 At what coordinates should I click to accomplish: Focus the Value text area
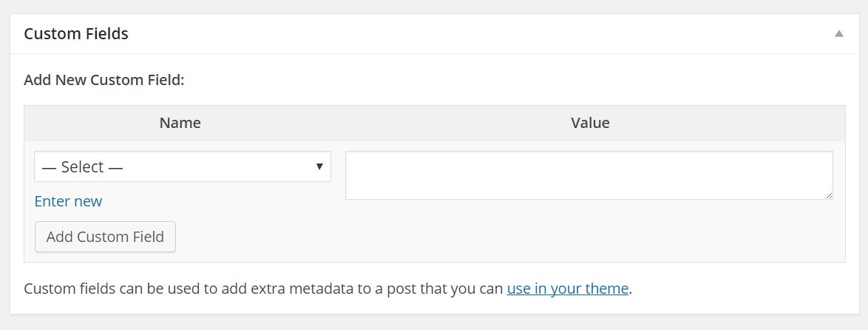point(589,175)
